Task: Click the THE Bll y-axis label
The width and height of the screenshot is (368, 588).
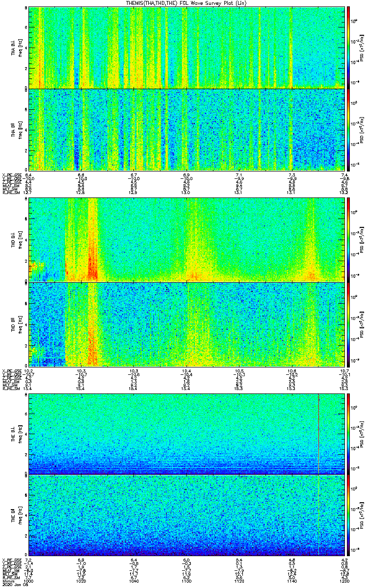Action: [14, 515]
